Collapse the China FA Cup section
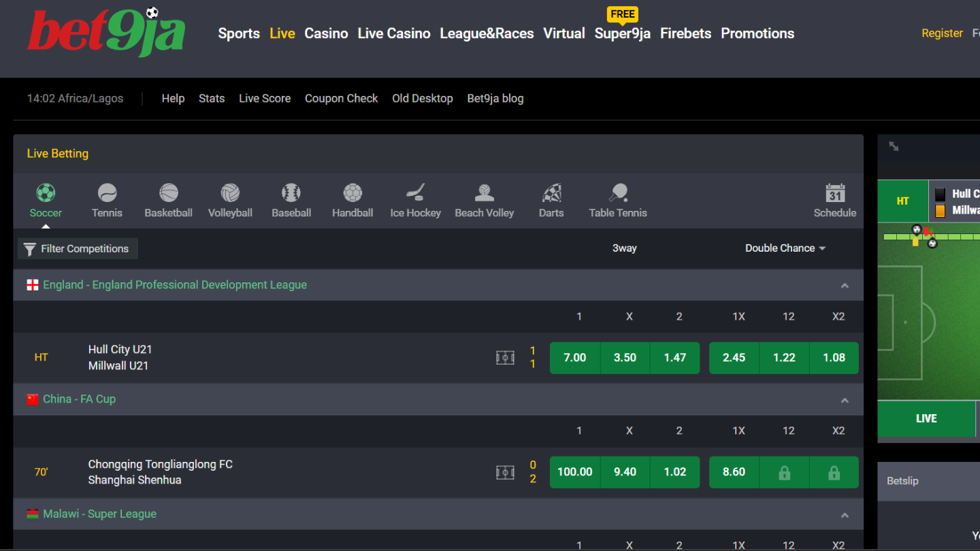Screen dimensions: 980x551 [845, 400]
